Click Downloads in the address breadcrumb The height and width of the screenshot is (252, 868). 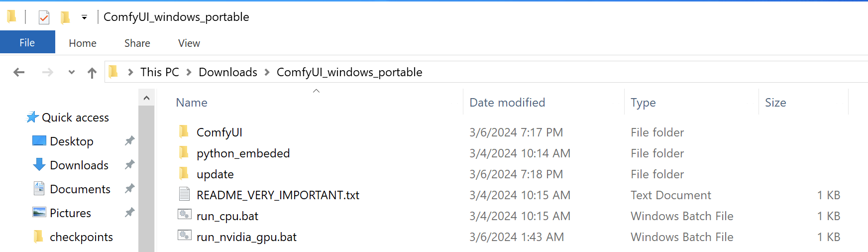(x=228, y=72)
